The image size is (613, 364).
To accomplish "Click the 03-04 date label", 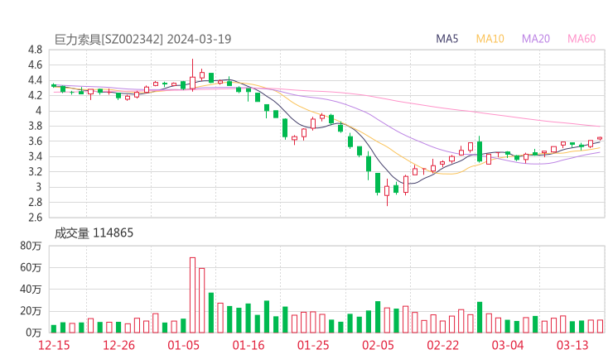I will [x=508, y=345].
